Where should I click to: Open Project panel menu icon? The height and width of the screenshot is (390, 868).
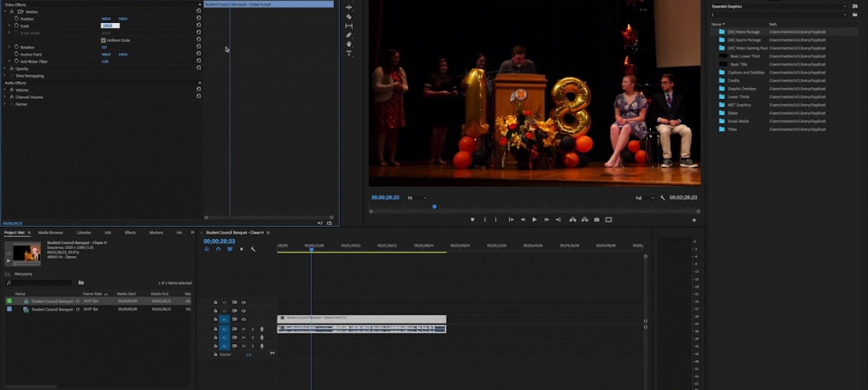click(x=29, y=233)
